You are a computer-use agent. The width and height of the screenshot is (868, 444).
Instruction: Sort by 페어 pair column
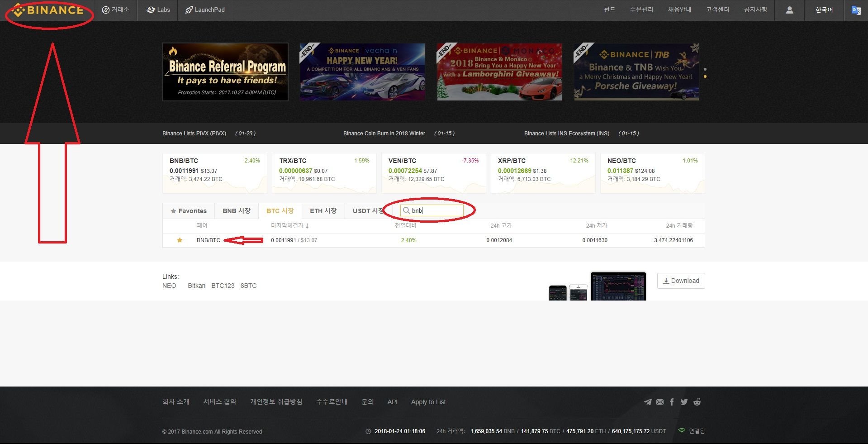pyautogui.click(x=202, y=225)
